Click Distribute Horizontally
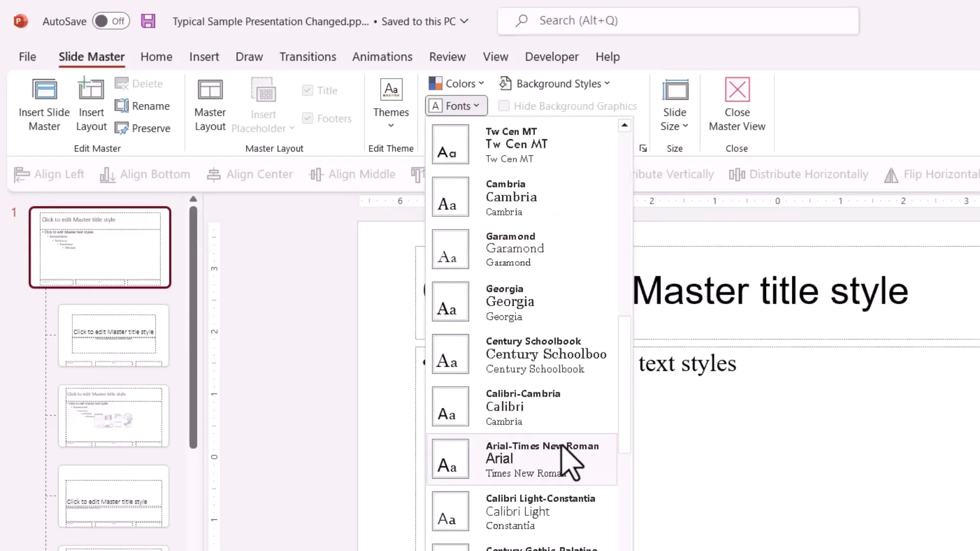The width and height of the screenshot is (980, 551). (798, 174)
